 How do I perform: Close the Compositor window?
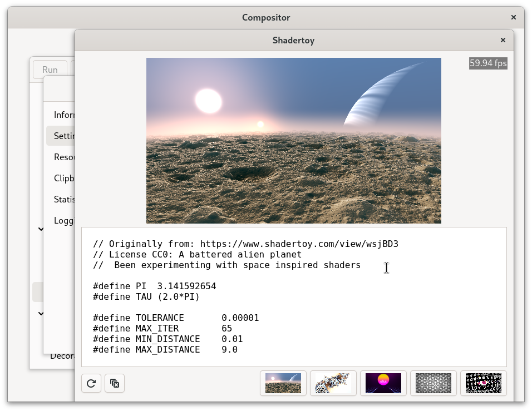(x=513, y=17)
